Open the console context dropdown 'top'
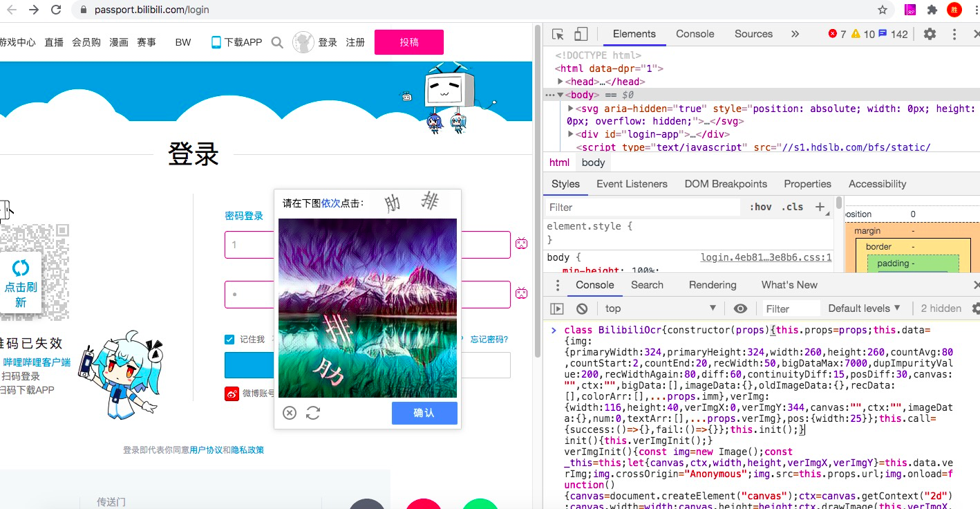The image size is (980, 509). 661,308
